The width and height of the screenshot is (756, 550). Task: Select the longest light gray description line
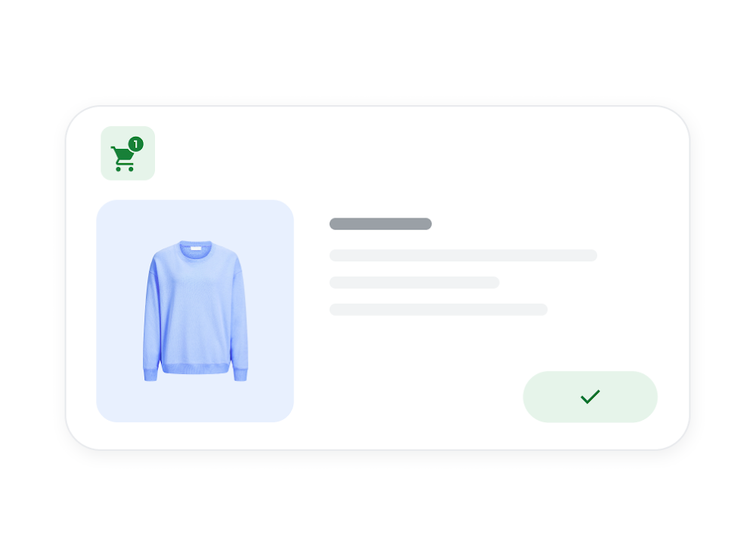tap(463, 255)
